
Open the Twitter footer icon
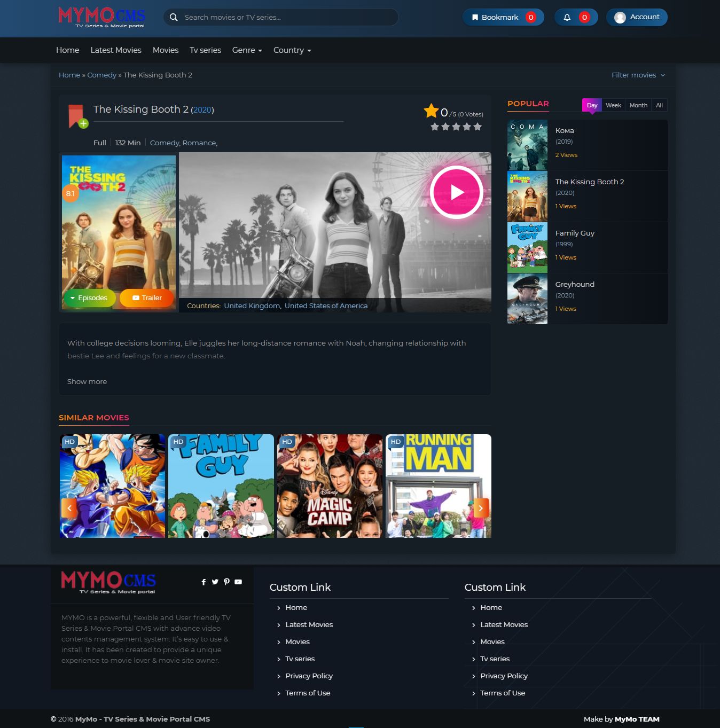point(215,582)
